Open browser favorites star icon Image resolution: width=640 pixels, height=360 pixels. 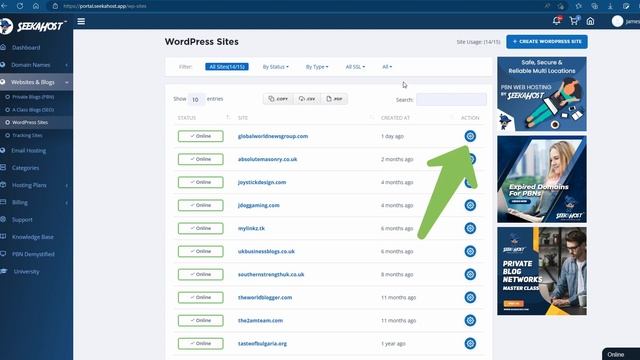[578, 6]
